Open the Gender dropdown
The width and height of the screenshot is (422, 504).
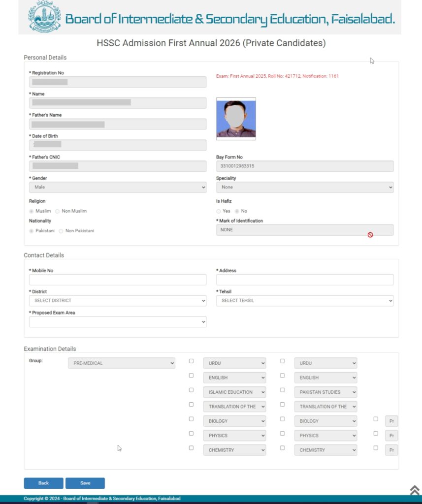pyautogui.click(x=118, y=188)
